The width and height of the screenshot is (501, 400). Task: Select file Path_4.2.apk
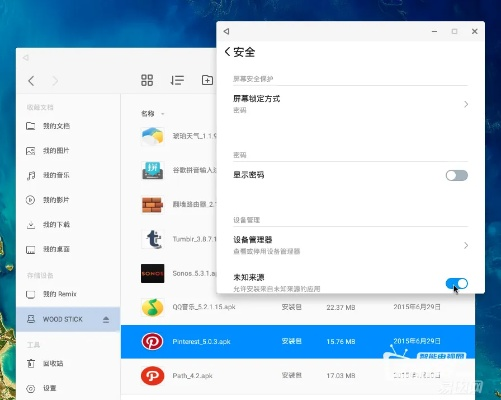(x=192, y=376)
